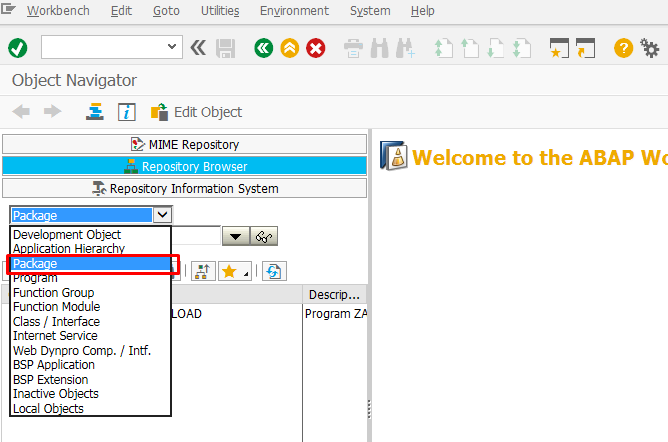
Task: Click the Descrip... column header
Action: tap(334, 294)
